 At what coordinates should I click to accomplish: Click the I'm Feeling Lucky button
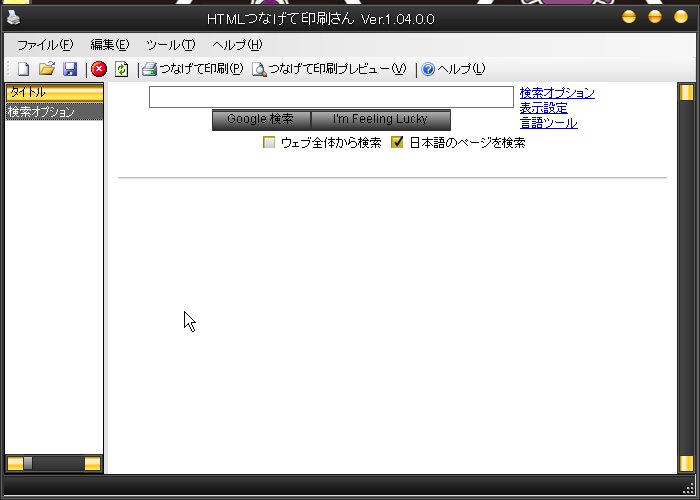coord(380,119)
